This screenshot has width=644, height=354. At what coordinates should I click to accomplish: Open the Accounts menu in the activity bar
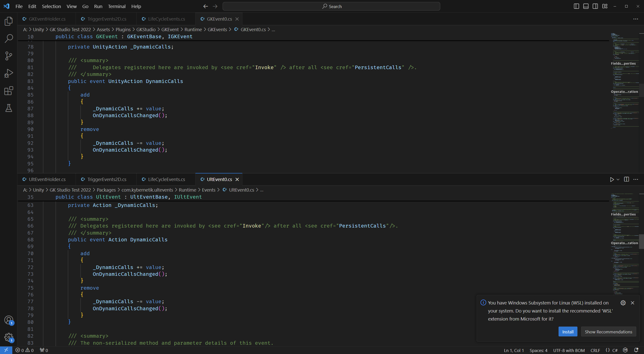9,320
